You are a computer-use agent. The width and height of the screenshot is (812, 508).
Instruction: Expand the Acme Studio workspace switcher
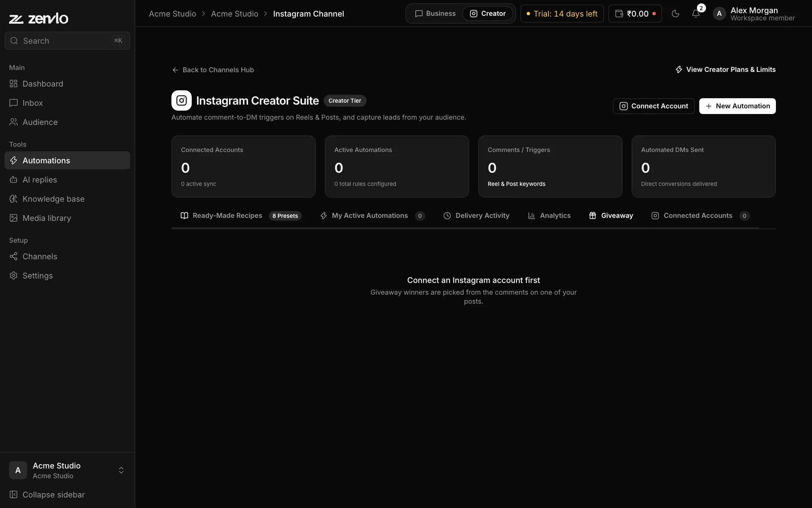click(67, 470)
